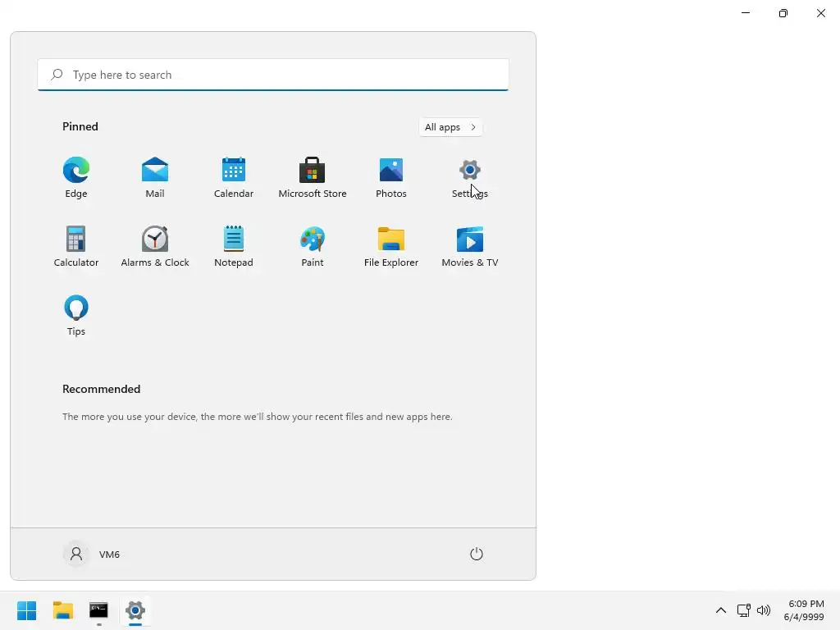Open File Explorer on the taskbar
Viewport: 840px width, 630px height.
point(62,610)
